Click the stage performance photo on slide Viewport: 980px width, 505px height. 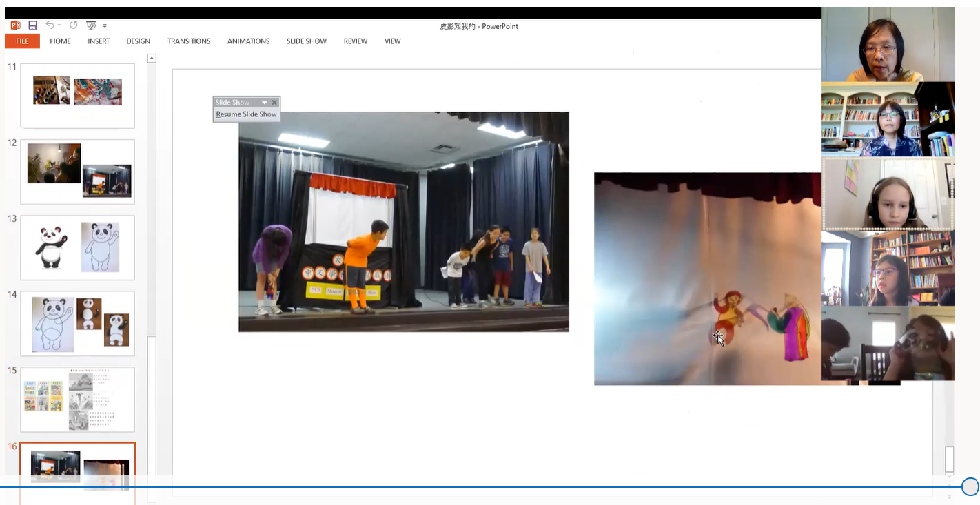pyautogui.click(x=403, y=221)
